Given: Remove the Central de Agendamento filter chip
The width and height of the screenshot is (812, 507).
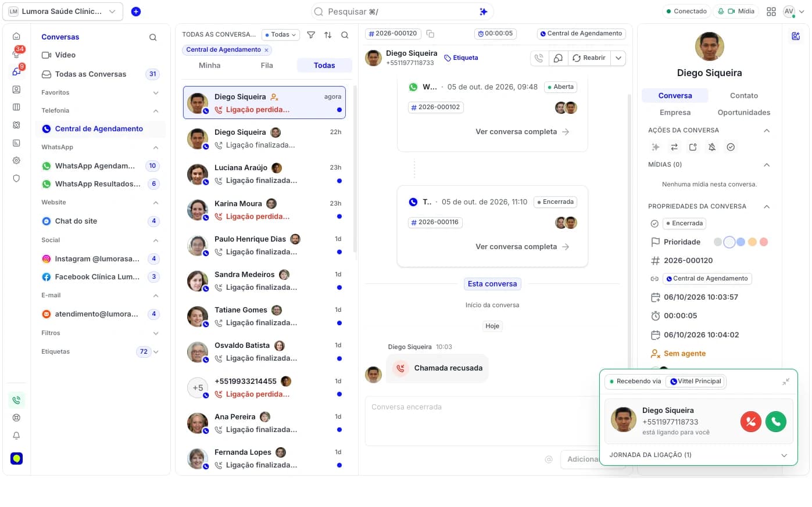Looking at the screenshot, I should [x=266, y=50].
